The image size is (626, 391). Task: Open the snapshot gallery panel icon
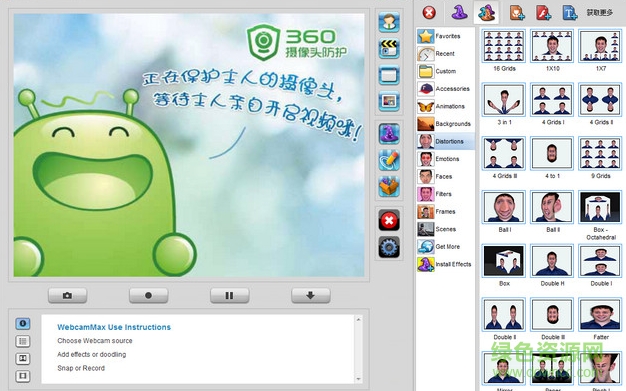pyautogui.click(x=23, y=359)
